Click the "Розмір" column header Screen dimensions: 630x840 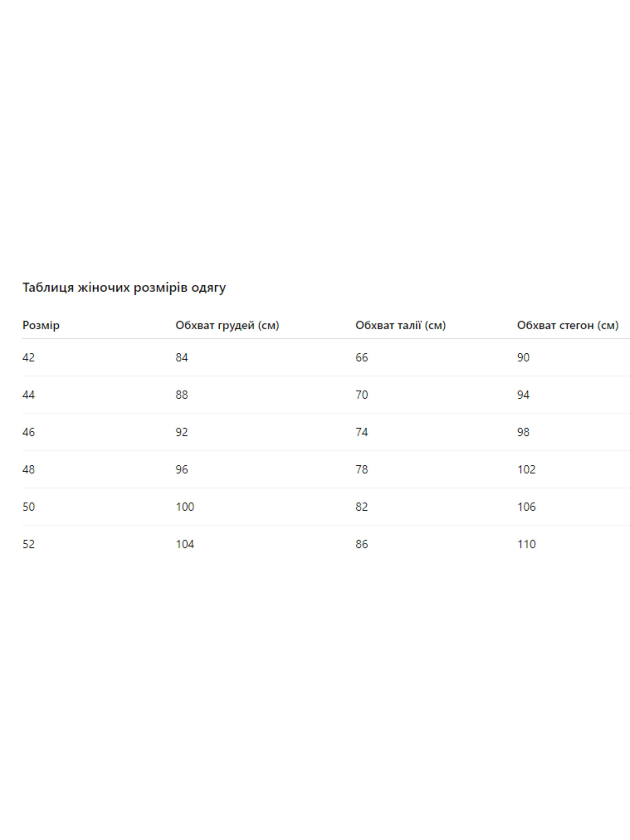(41, 325)
